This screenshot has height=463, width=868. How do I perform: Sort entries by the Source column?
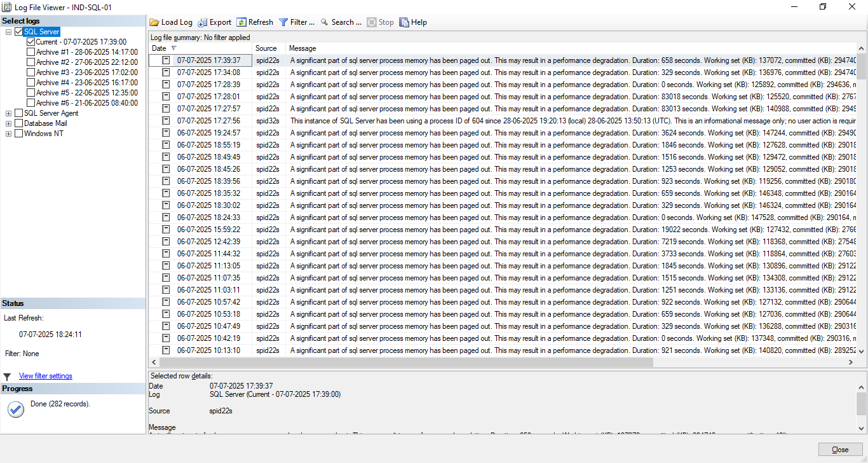tap(266, 48)
